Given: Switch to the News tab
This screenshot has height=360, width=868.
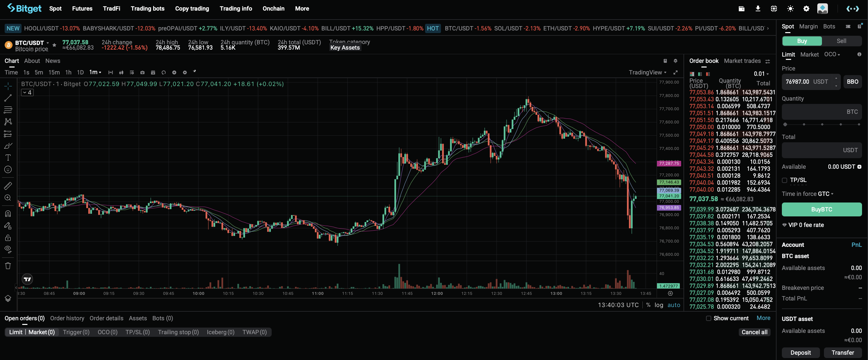Looking at the screenshot, I should click(53, 61).
